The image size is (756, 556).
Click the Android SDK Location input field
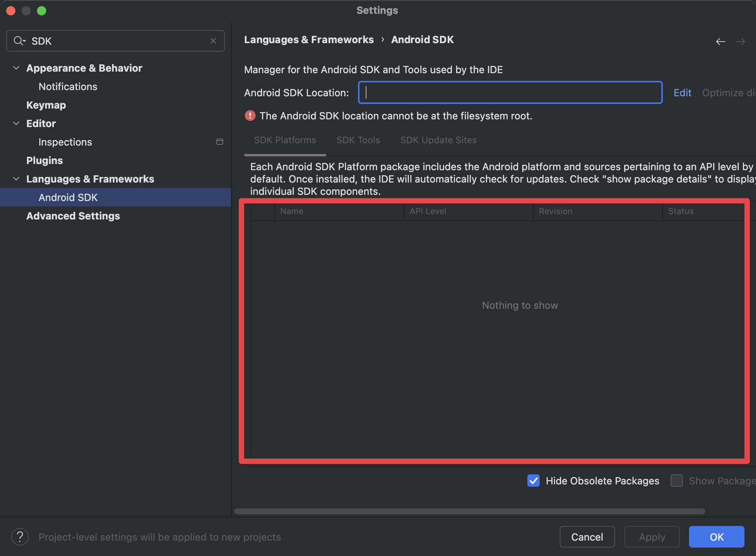(x=510, y=92)
